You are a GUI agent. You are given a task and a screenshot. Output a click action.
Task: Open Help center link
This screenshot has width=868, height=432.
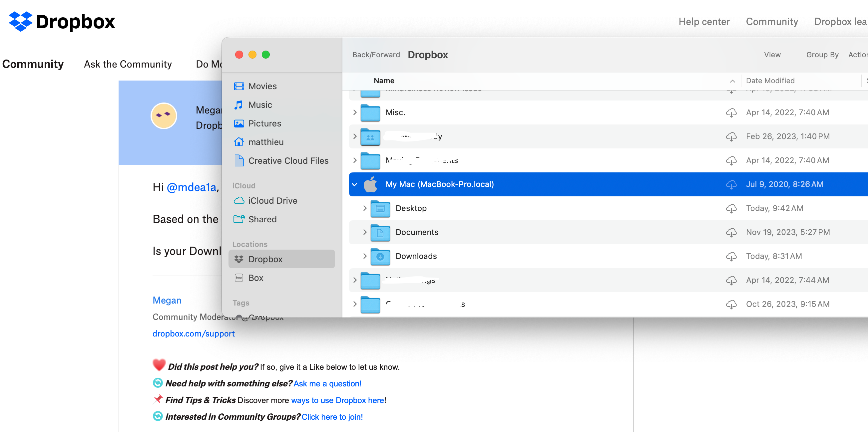704,22
